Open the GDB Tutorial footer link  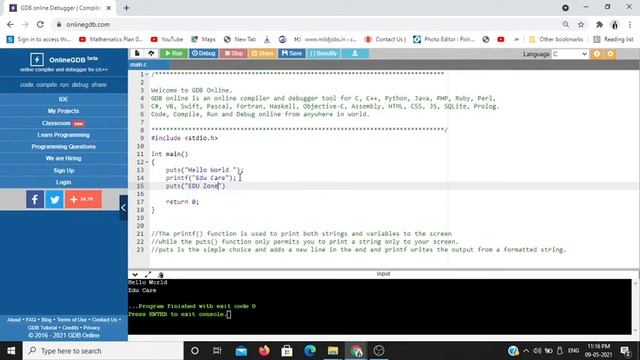tap(42, 327)
